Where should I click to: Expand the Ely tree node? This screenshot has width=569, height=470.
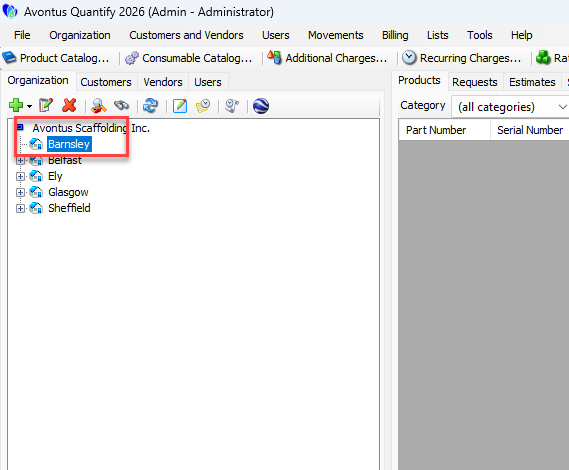point(20,176)
